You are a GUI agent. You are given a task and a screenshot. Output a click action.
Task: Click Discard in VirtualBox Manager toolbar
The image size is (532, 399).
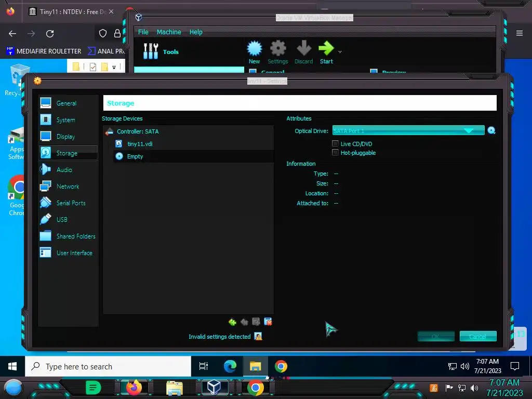[303, 52]
